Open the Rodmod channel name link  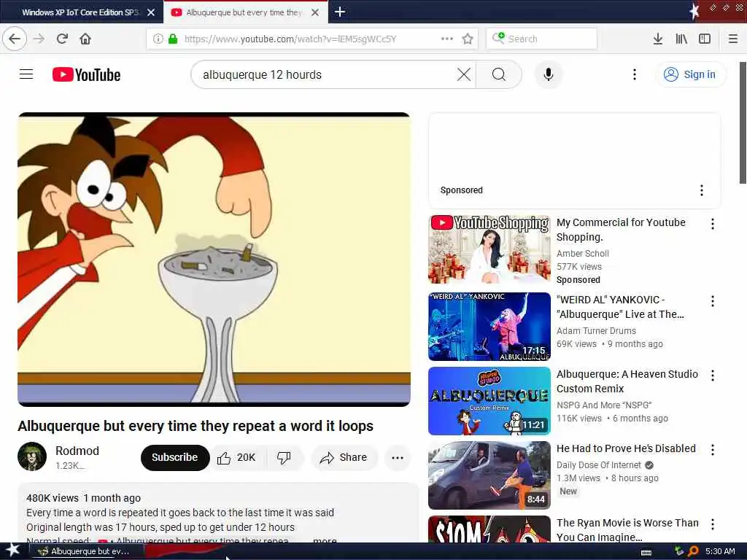coord(77,451)
